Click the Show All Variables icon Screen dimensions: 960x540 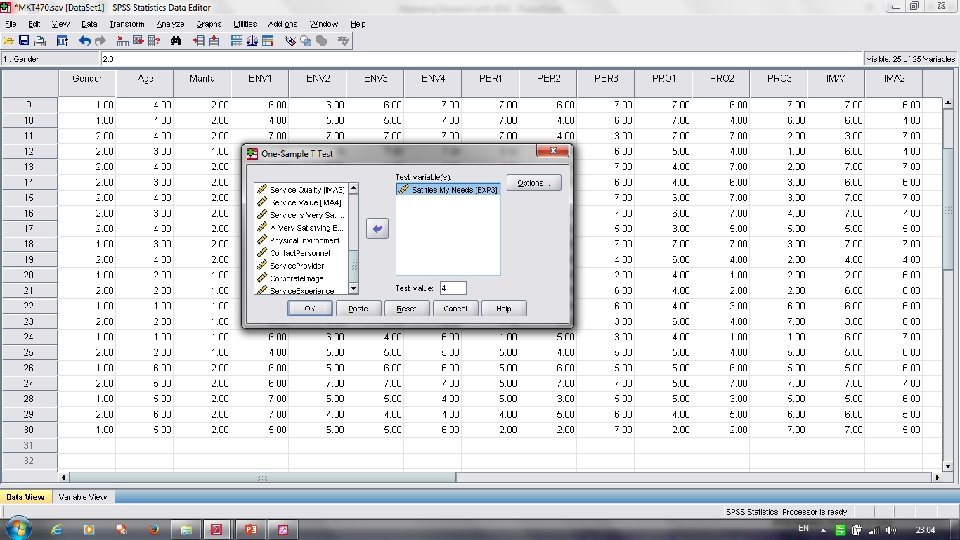[x=321, y=41]
